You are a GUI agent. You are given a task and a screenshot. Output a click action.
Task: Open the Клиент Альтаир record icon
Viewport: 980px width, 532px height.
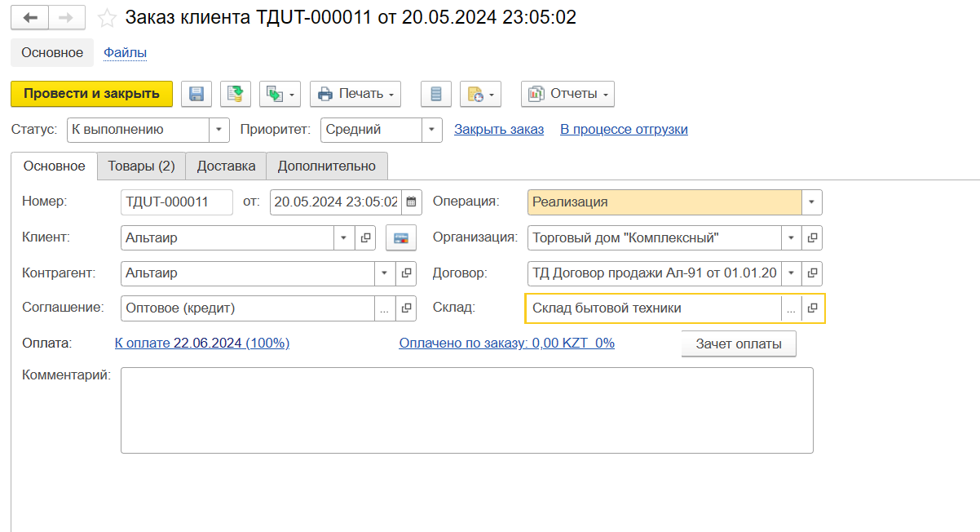(x=366, y=238)
